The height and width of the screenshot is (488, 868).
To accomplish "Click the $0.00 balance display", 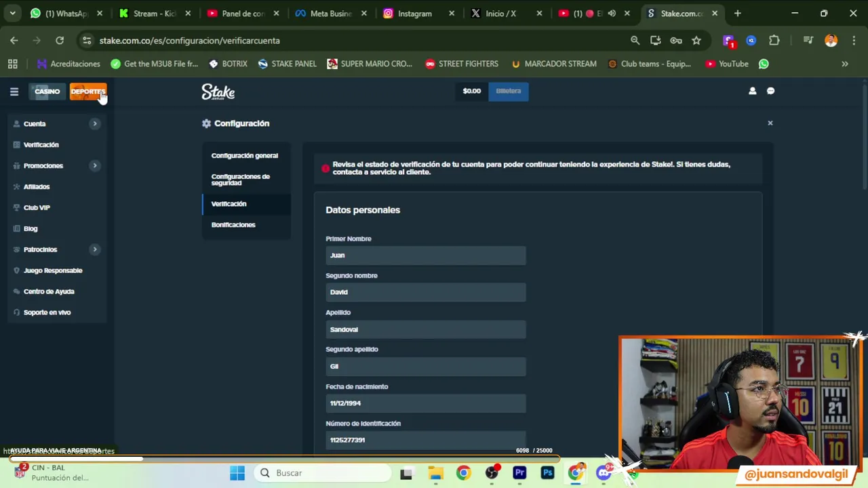I will tap(472, 91).
